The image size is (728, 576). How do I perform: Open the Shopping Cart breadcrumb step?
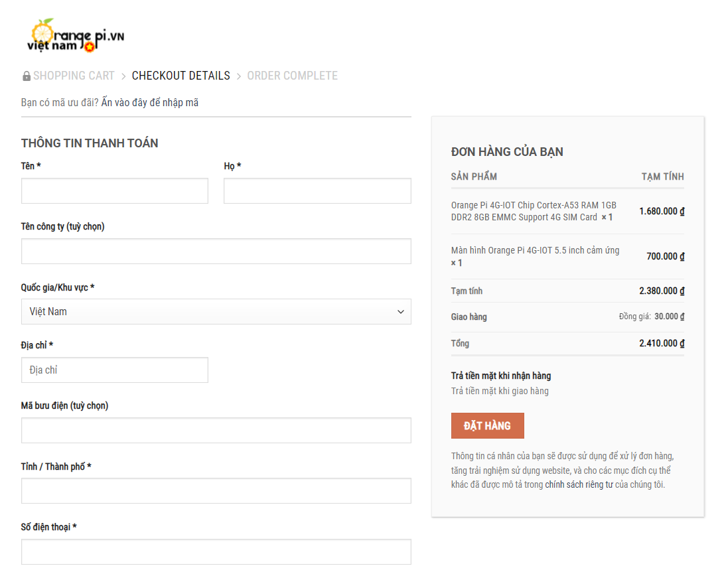coord(74,76)
